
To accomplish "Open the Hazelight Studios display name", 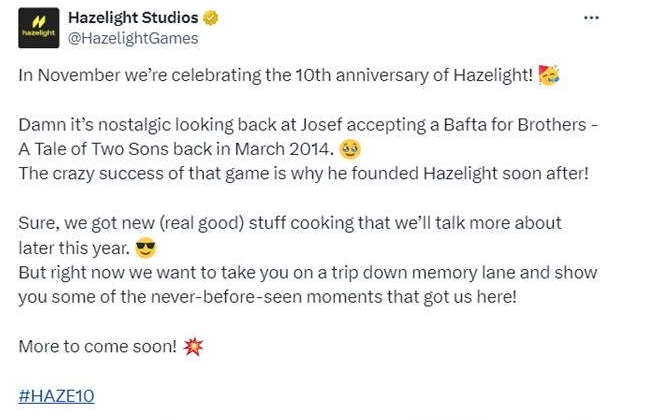I will [133, 17].
